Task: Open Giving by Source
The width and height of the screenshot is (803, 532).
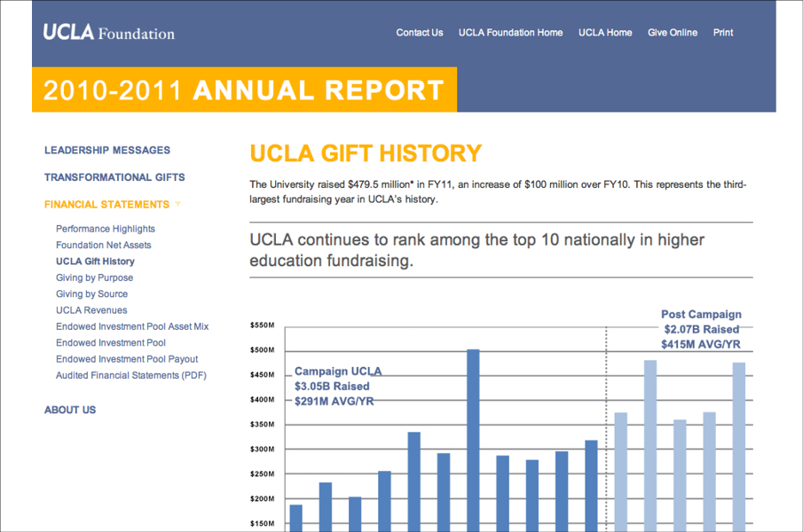Action: click(92, 293)
